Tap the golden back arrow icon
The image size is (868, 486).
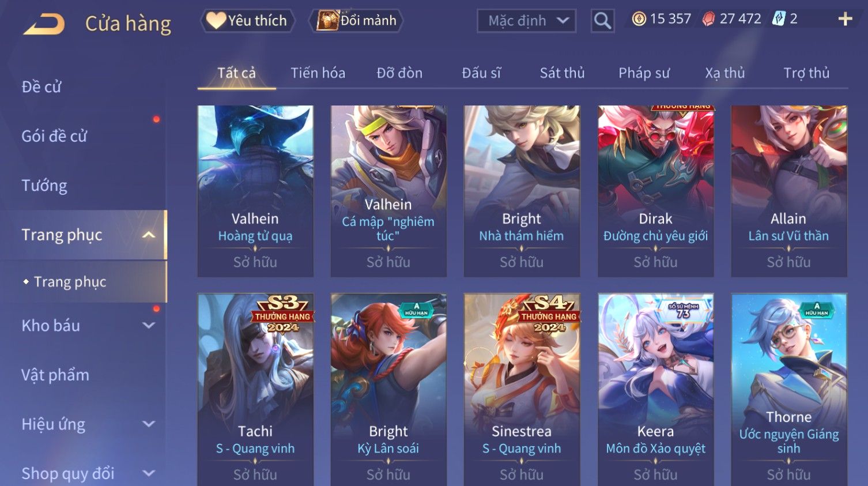pyautogui.click(x=44, y=24)
